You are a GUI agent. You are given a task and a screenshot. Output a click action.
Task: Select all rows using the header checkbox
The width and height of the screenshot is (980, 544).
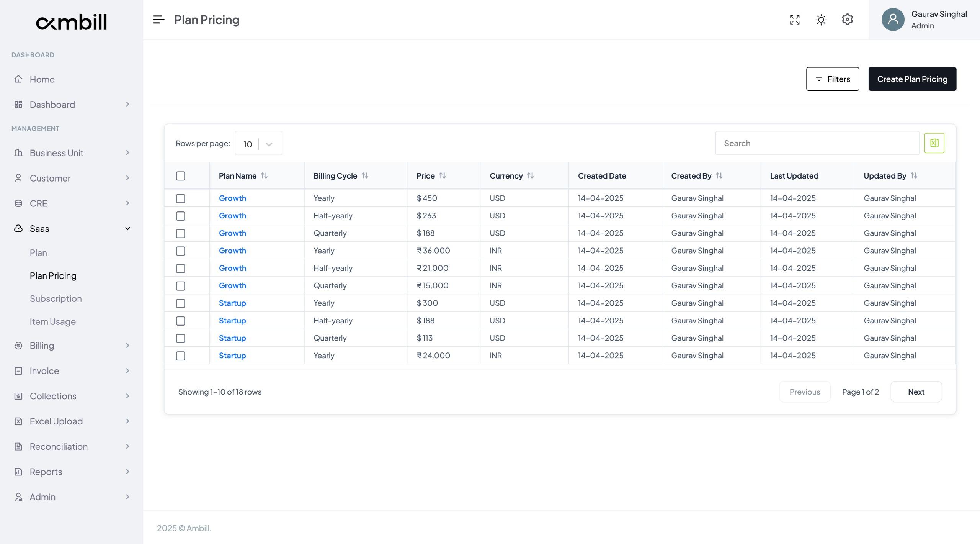point(180,175)
